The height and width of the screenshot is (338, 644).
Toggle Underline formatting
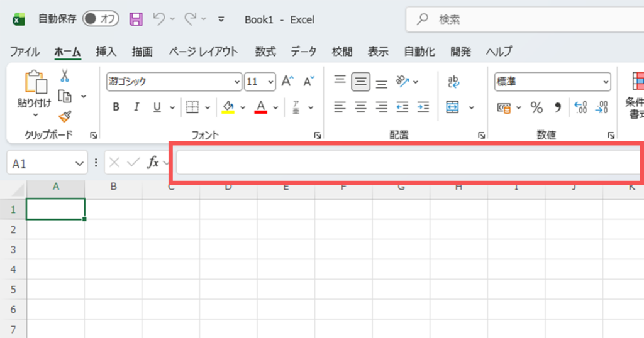[157, 107]
